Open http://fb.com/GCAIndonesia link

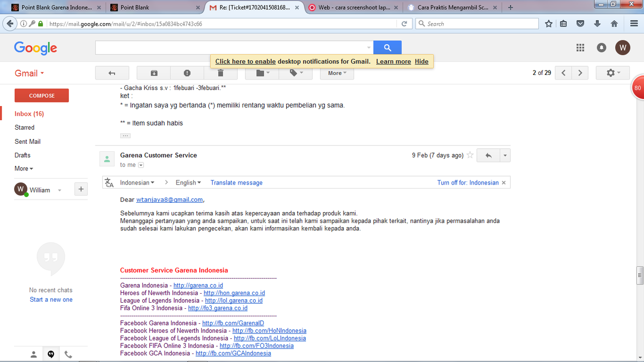(x=233, y=353)
